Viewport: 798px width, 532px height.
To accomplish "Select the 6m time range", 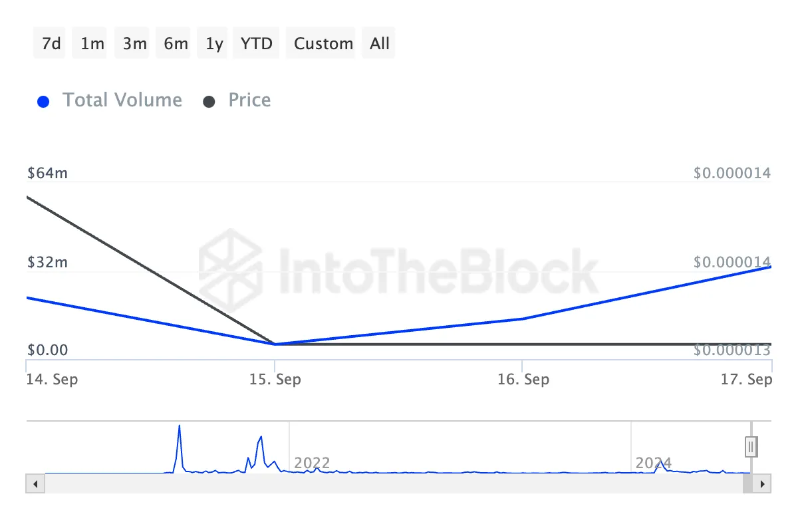I will coord(176,44).
